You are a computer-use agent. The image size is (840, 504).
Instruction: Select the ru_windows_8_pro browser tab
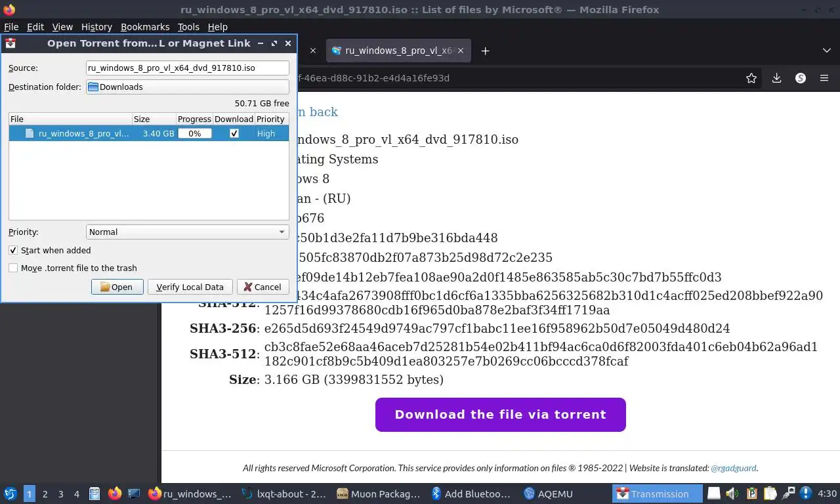click(x=398, y=51)
